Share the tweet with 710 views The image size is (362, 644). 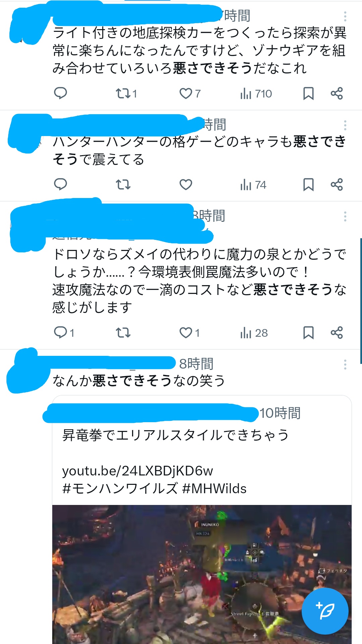click(337, 93)
